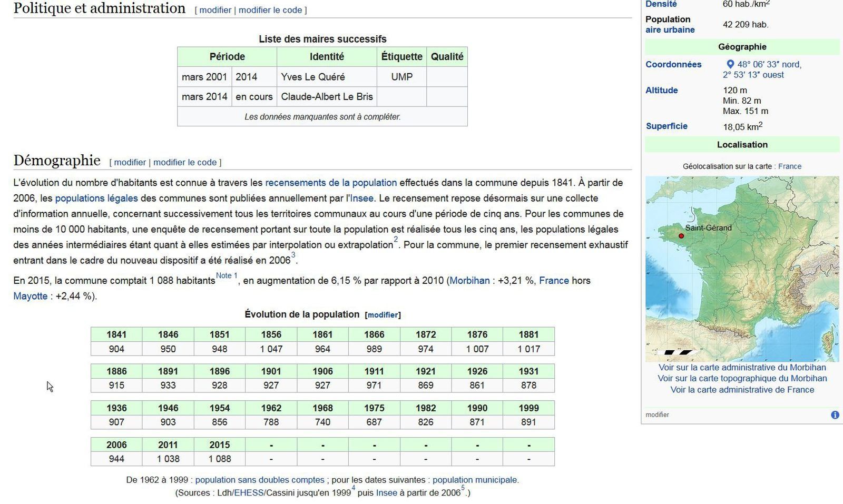This screenshot has height=504, width=843.
Task: Click population value '944' under 2006
Action: [x=116, y=459]
